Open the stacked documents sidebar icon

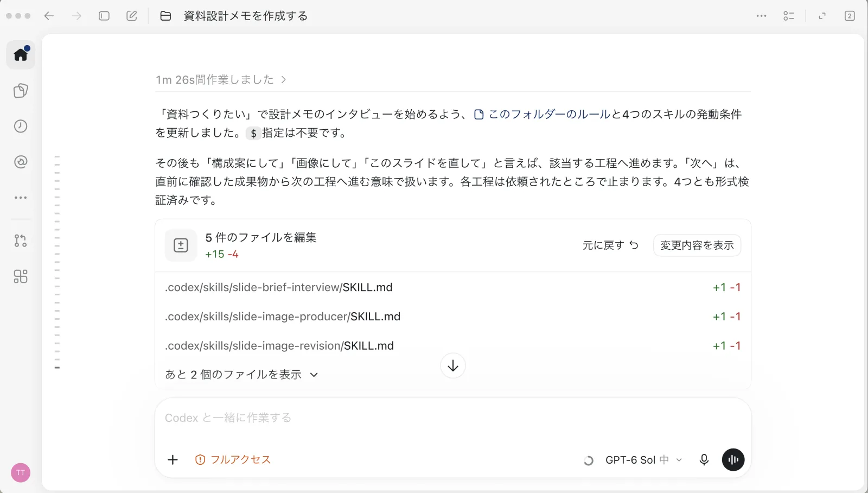pos(21,91)
